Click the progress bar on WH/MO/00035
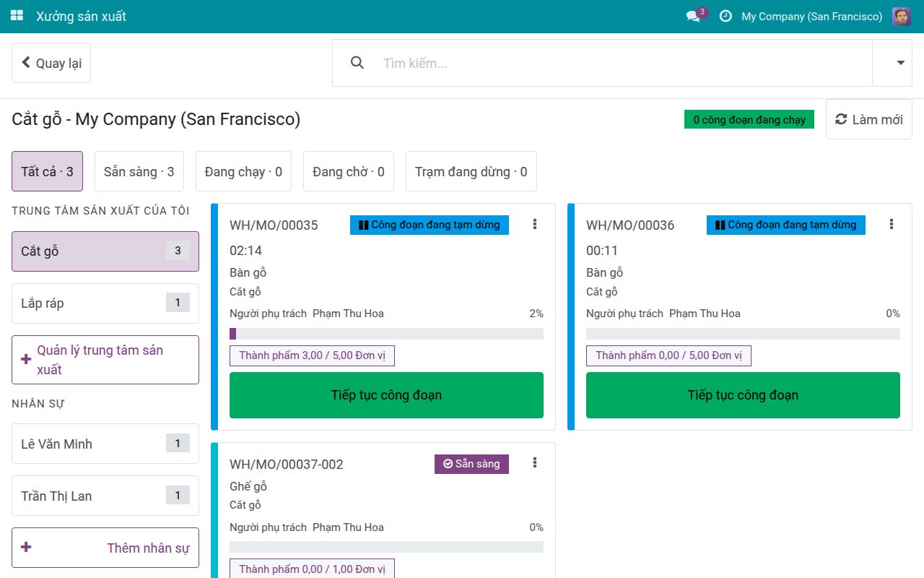Viewport: 924px width, 578px height. tap(386, 334)
